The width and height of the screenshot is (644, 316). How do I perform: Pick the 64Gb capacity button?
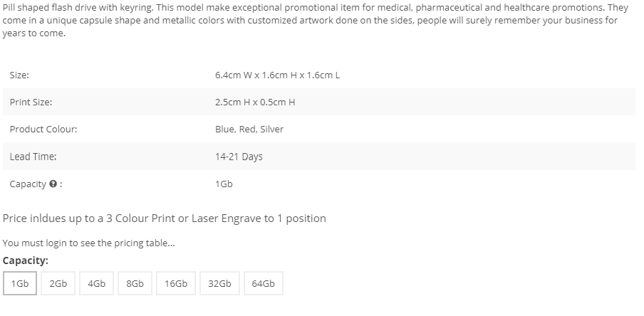264,283
